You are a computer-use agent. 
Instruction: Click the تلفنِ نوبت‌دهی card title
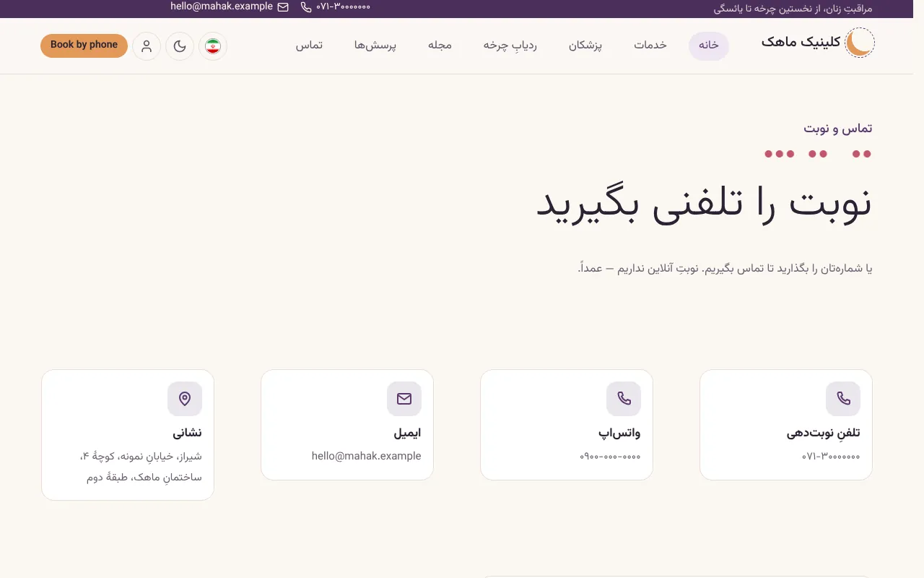tap(824, 433)
